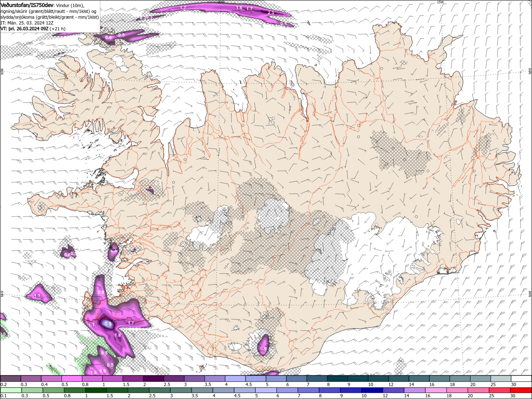Click the 15W longitude label
This screenshot has height=399, width=532.
440,2
